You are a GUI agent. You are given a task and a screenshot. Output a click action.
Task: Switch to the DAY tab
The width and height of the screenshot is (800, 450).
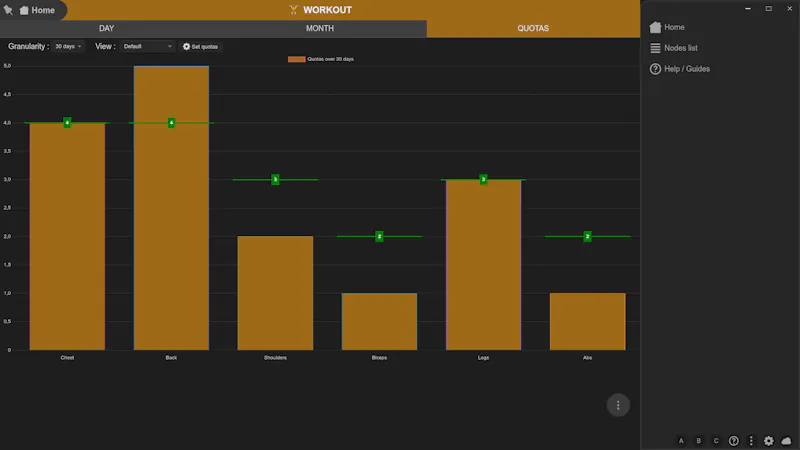click(x=107, y=29)
